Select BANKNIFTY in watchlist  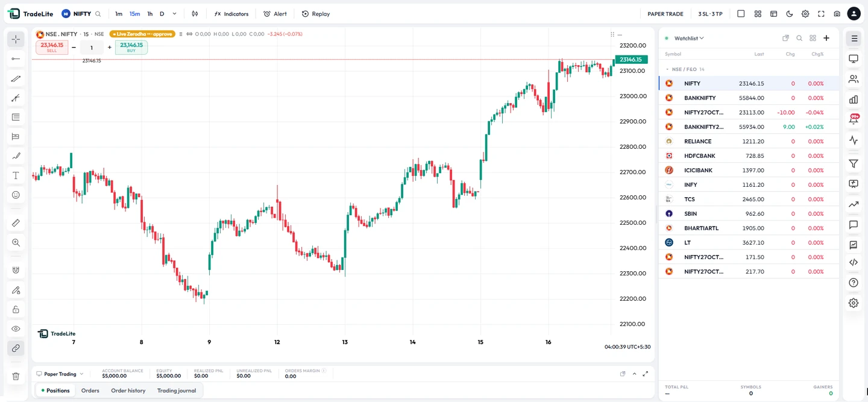coord(749,98)
